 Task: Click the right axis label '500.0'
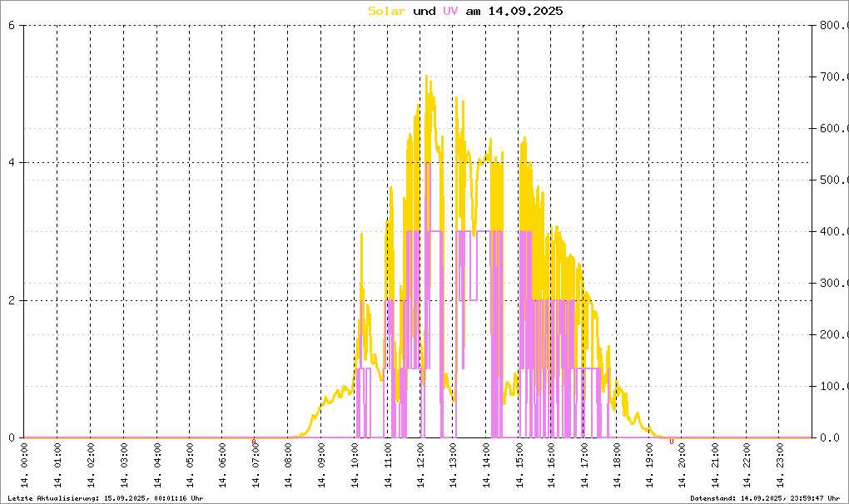point(834,180)
